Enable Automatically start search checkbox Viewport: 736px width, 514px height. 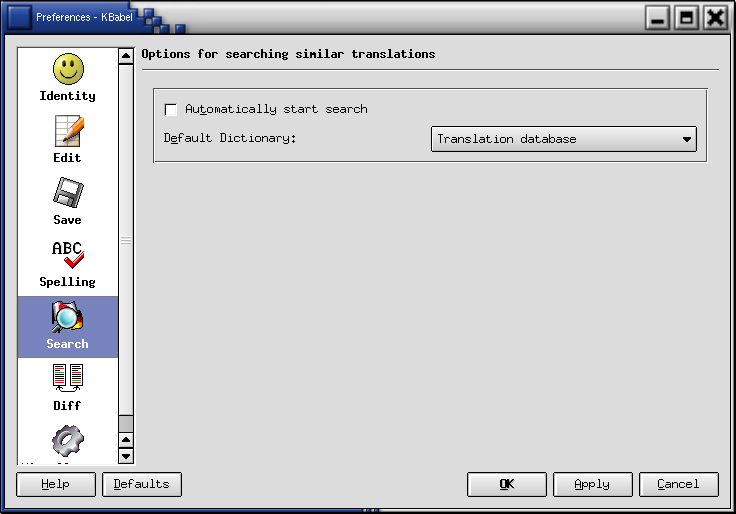click(x=171, y=110)
